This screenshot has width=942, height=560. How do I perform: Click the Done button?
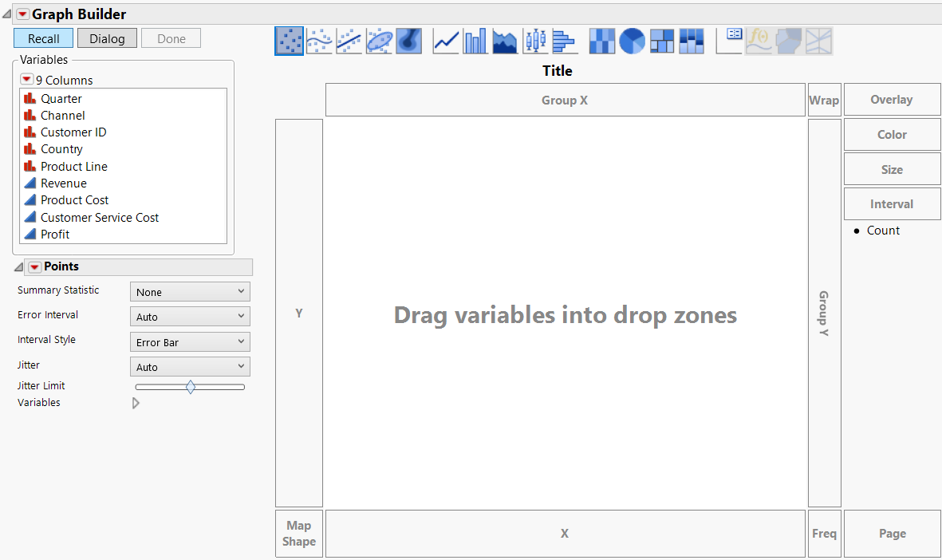(171, 37)
